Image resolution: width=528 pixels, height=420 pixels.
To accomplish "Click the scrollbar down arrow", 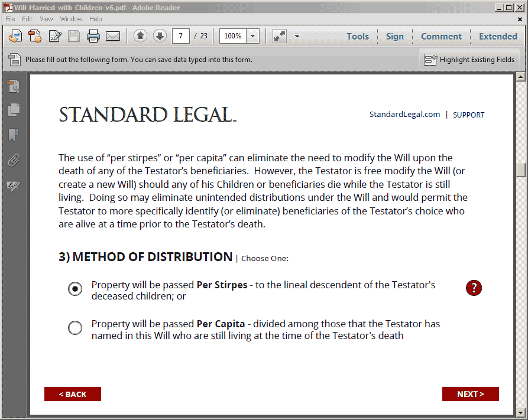I will click(520, 412).
